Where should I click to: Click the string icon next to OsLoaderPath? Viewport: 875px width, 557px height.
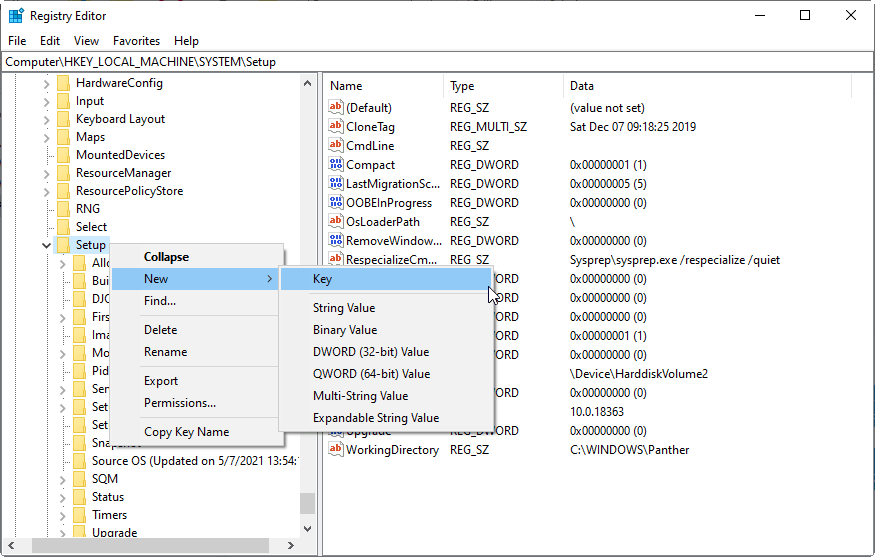tap(336, 221)
